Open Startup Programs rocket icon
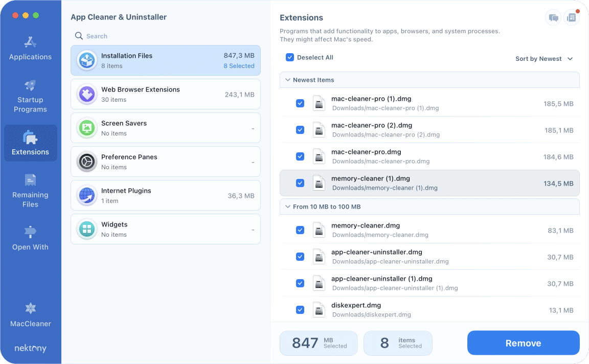Screen dimensions: 589x364 (x=30, y=85)
